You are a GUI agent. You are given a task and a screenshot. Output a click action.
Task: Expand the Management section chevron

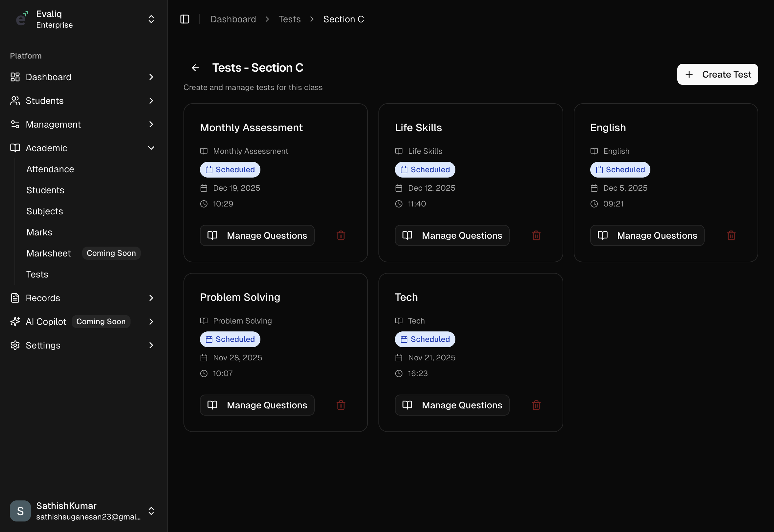[x=151, y=124]
